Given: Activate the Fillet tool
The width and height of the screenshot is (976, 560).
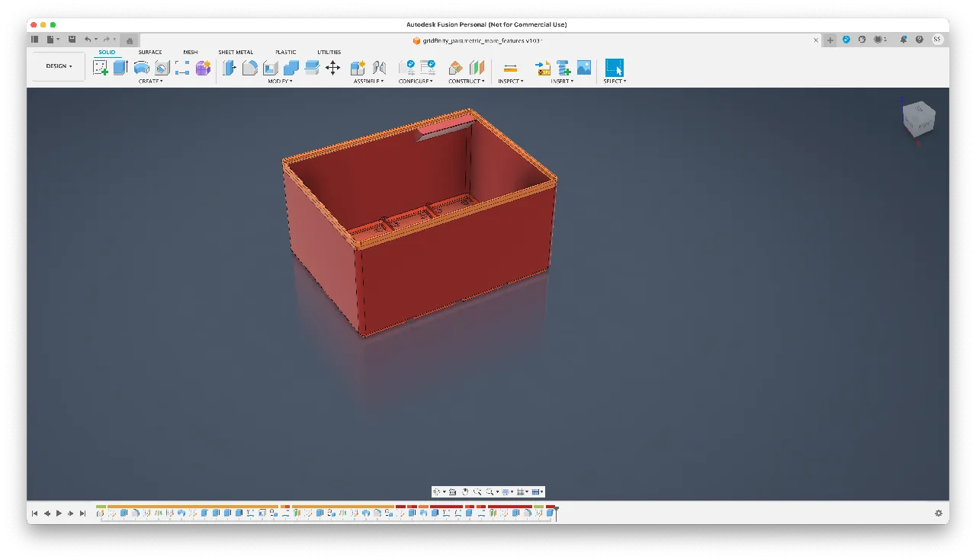Looking at the screenshot, I should coord(250,68).
